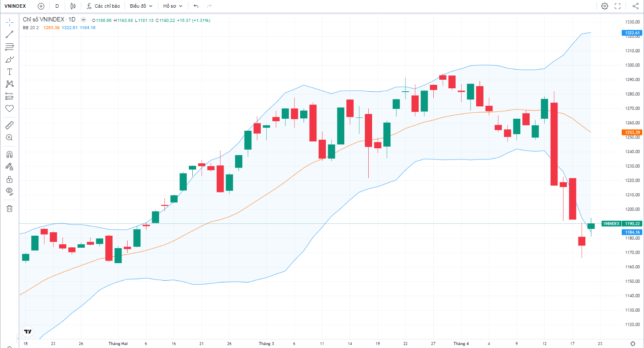Open the chart patterns tool
The image size is (644, 348).
(x=9, y=84)
